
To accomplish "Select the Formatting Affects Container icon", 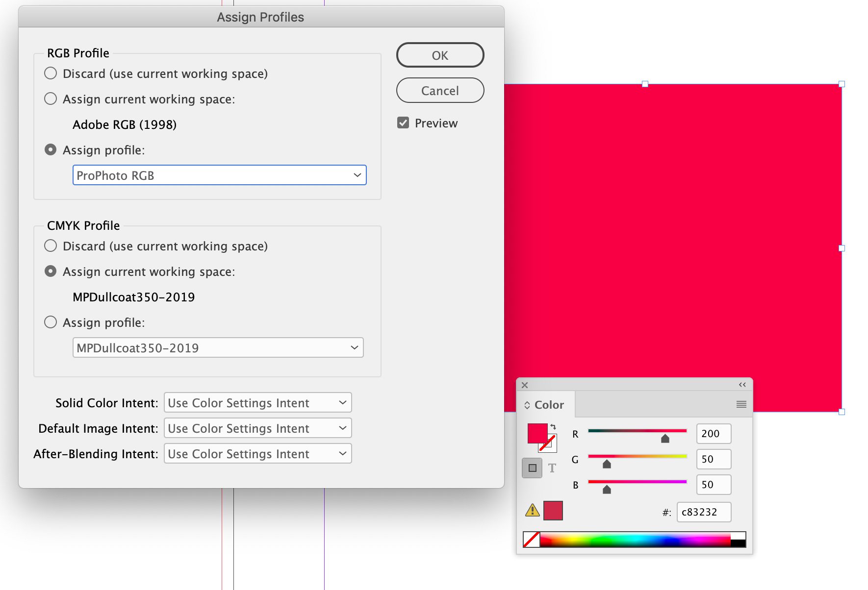I will point(532,468).
